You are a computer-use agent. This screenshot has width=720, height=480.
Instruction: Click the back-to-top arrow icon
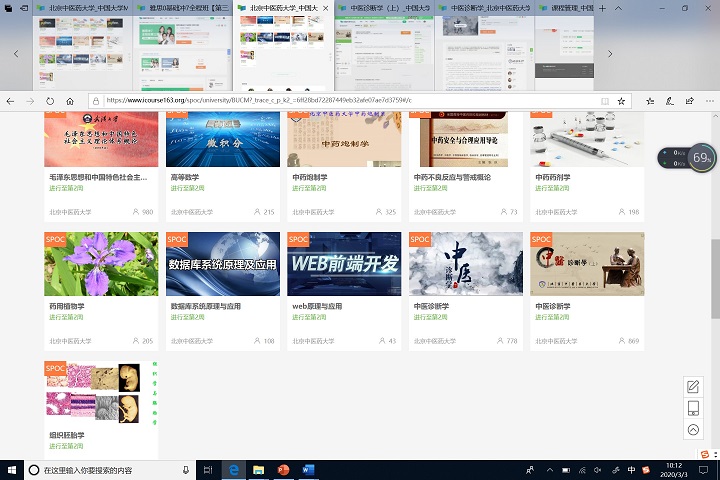tap(693, 430)
